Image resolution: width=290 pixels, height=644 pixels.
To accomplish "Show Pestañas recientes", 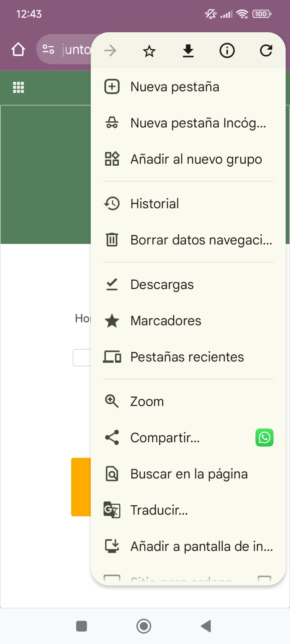I will coord(187,357).
